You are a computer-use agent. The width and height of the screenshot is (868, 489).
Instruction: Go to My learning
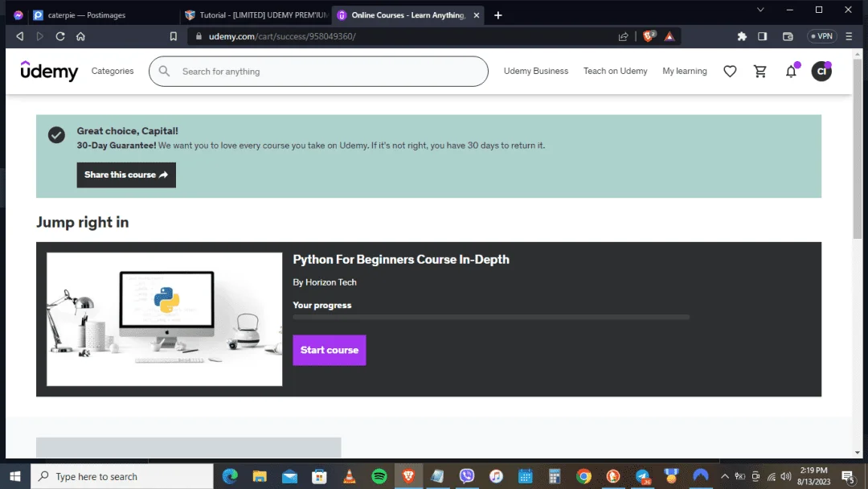684,71
